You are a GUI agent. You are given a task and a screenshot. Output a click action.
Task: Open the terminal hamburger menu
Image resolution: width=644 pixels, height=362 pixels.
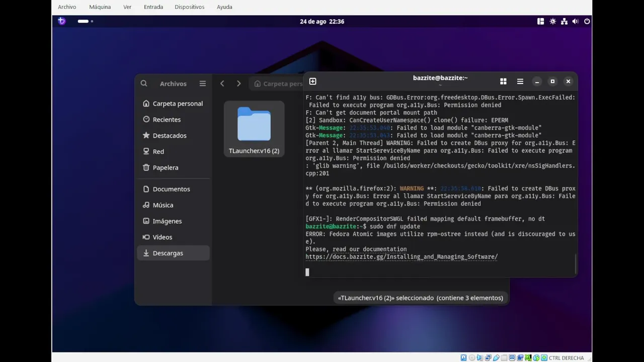point(520,81)
